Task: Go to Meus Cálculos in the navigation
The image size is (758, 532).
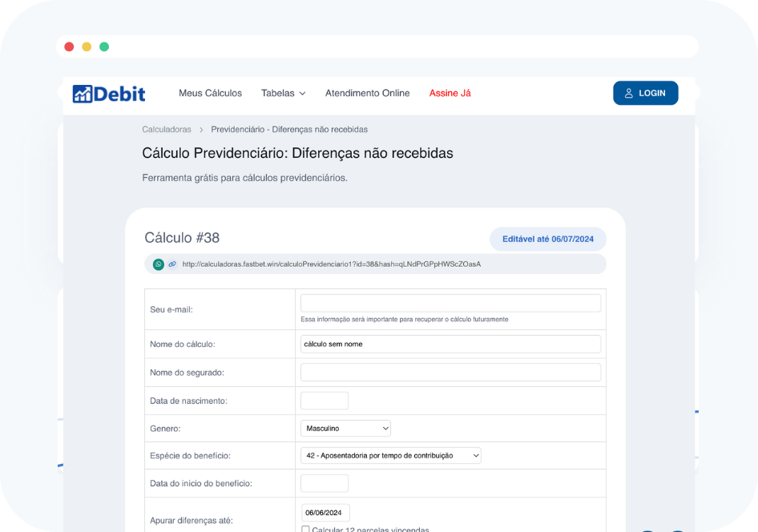Action: pos(210,93)
